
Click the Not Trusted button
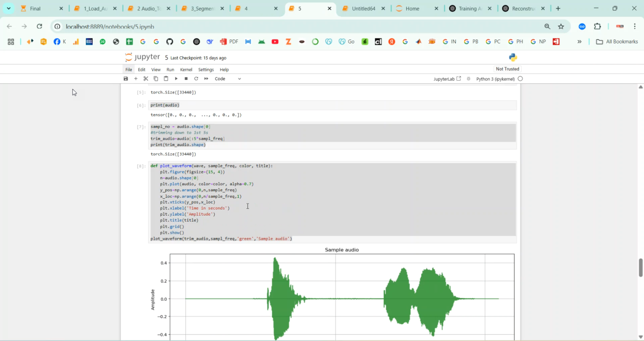coord(507,69)
